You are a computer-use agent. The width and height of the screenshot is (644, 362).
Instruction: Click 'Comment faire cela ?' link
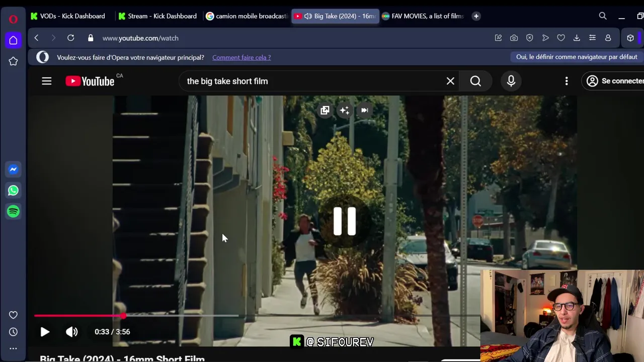[x=242, y=57]
